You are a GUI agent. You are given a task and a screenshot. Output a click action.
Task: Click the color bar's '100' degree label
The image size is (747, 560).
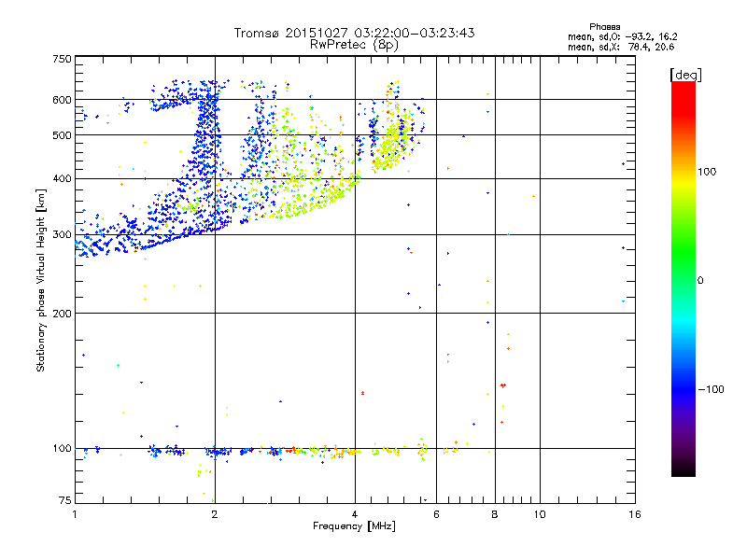tap(707, 172)
